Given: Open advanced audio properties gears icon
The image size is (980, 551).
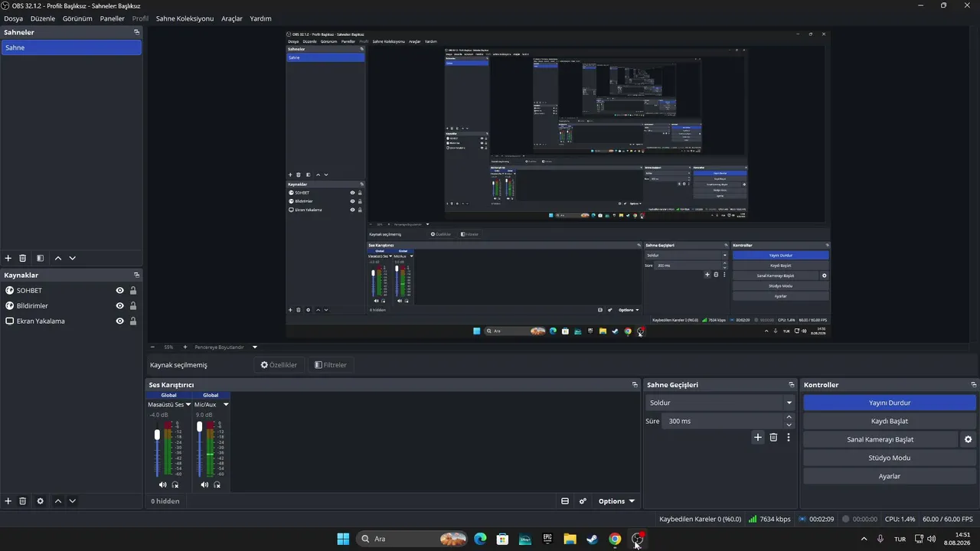Looking at the screenshot, I should click(x=583, y=501).
